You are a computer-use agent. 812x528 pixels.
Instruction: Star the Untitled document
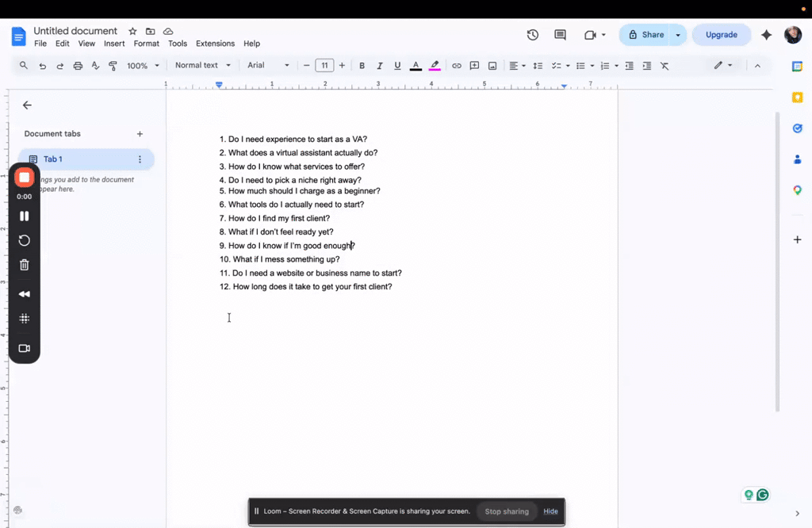click(132, 31)
